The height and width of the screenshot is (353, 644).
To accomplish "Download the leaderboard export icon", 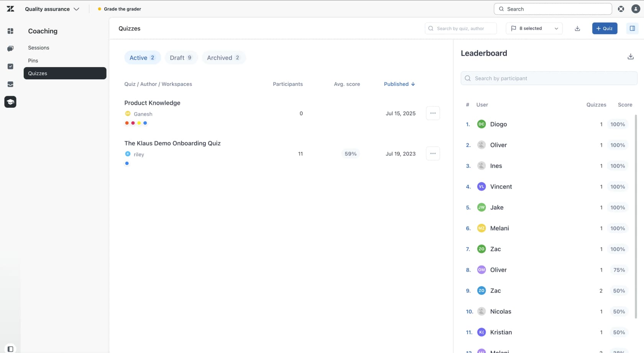I will click(631, 57).
